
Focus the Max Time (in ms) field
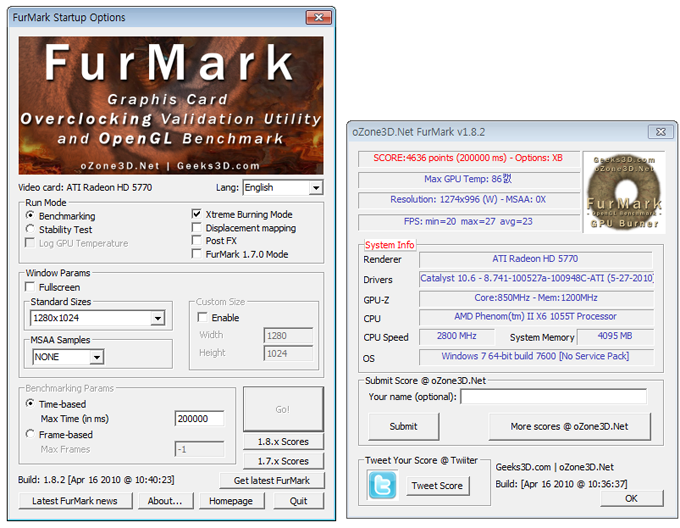pos(199,419)
